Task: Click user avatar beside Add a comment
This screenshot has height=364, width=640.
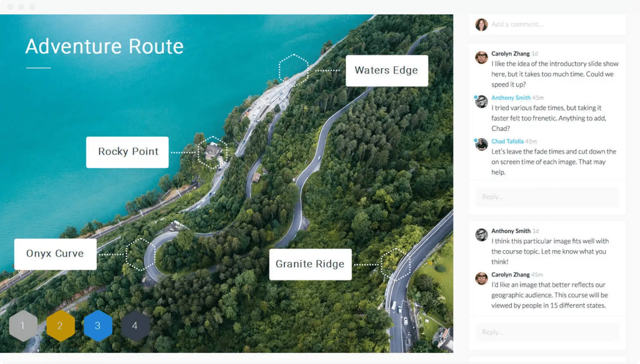Action: [481, 24]
